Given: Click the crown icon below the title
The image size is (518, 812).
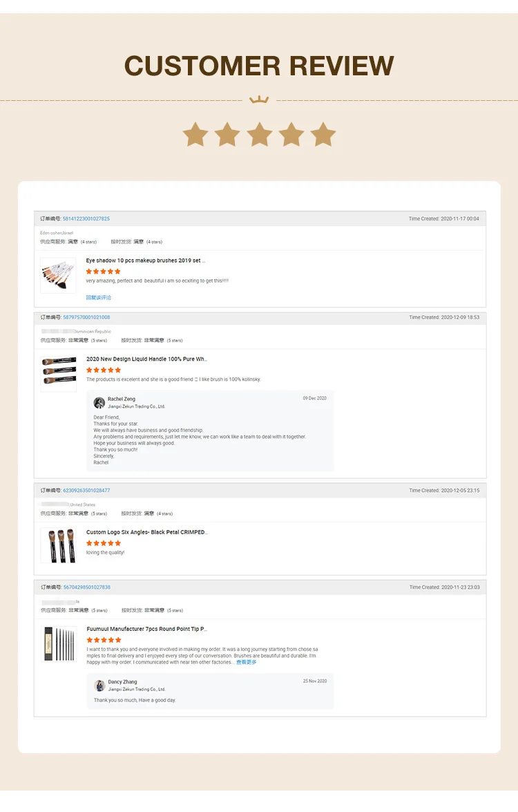Looking at the screenshot, I should tap(259, 100).
